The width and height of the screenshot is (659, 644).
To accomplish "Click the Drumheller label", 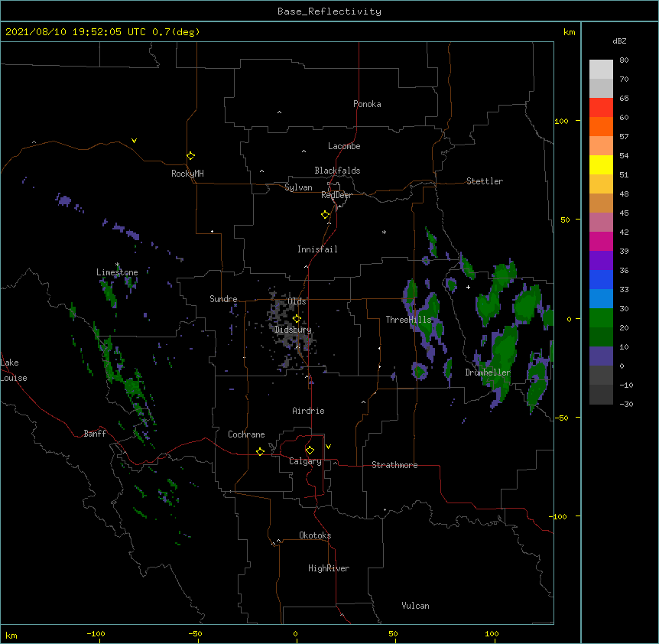I will pos(488,372).
